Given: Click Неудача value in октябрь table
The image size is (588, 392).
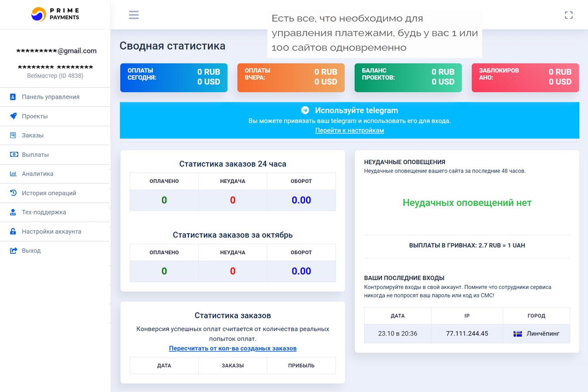Looking at the screenshot, I should [x=233, y=271].
